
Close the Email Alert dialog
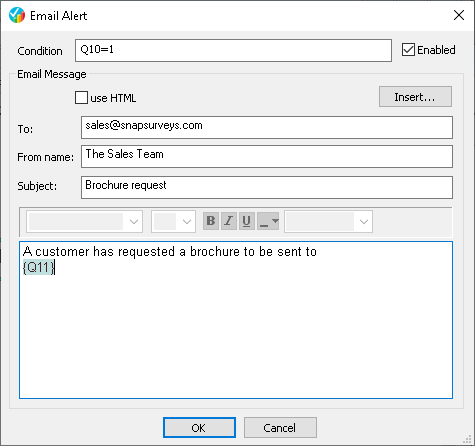point(459,15)
